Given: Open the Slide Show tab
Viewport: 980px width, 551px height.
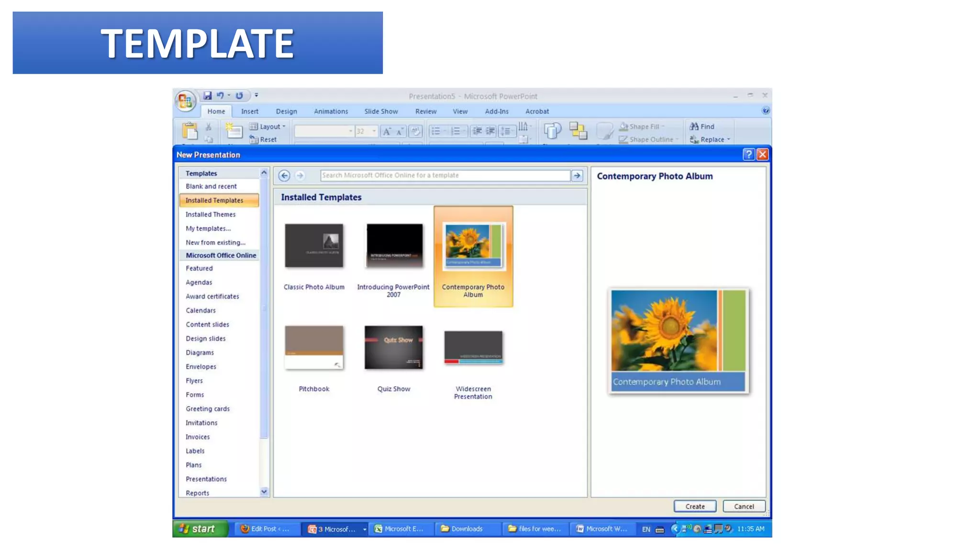Looking at the screenshot, I should coord(381,111).
